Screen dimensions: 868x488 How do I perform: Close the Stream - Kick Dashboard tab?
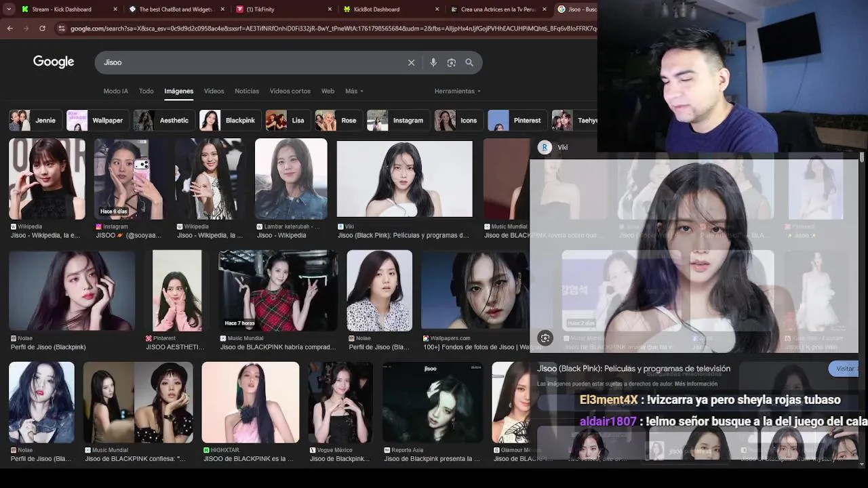(x=115, y=9)
